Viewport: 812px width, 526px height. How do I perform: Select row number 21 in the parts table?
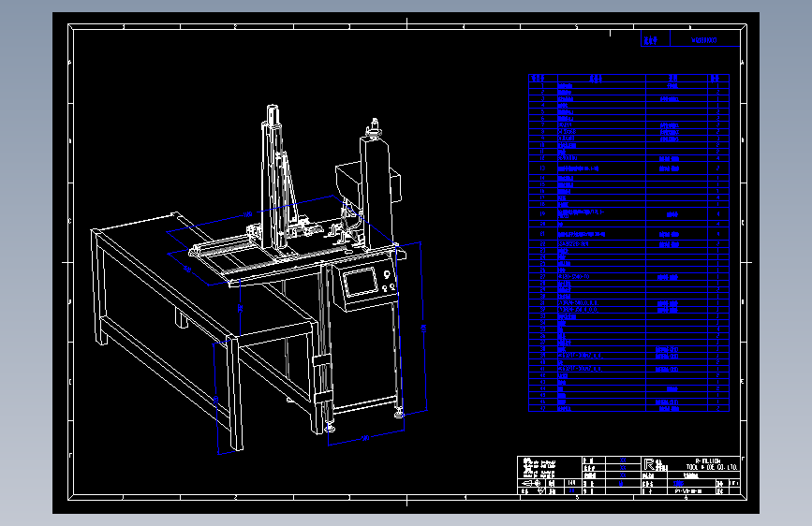628,234
